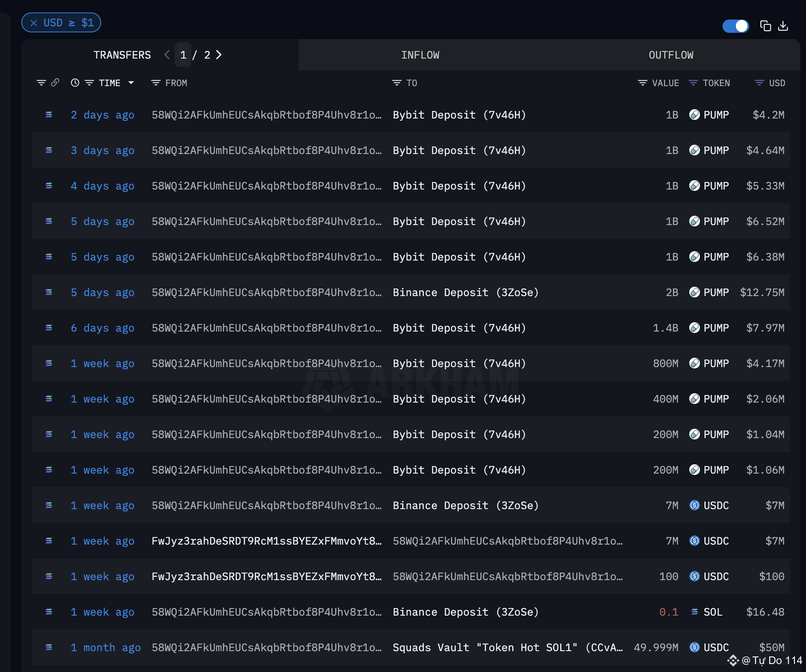Open the Solana icon of the 2 days ago transfer
Screen dimensions: 806x672
[49, 115]
